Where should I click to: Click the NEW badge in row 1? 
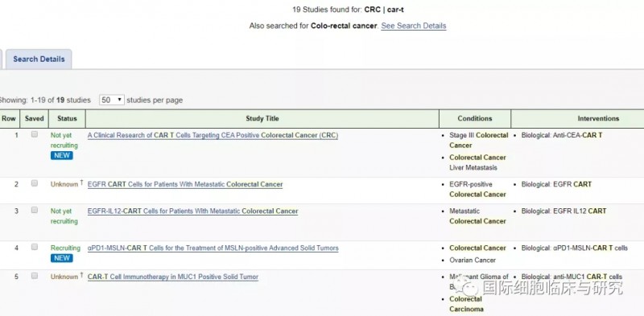(62, 155)
